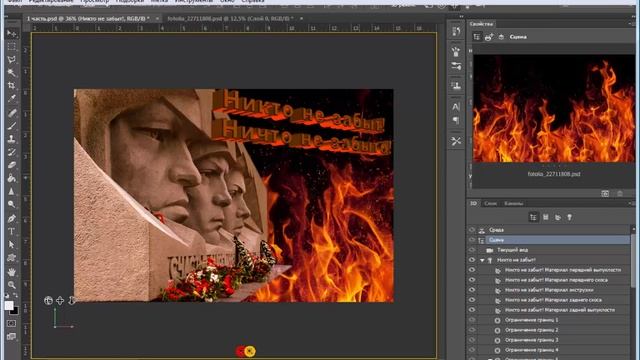
Task: Switch to fotolia_22711808.psd document tab
Action: (230, 18)
